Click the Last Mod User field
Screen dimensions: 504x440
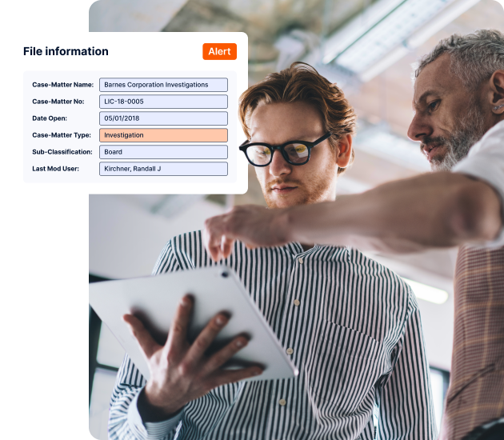point(163,169)
